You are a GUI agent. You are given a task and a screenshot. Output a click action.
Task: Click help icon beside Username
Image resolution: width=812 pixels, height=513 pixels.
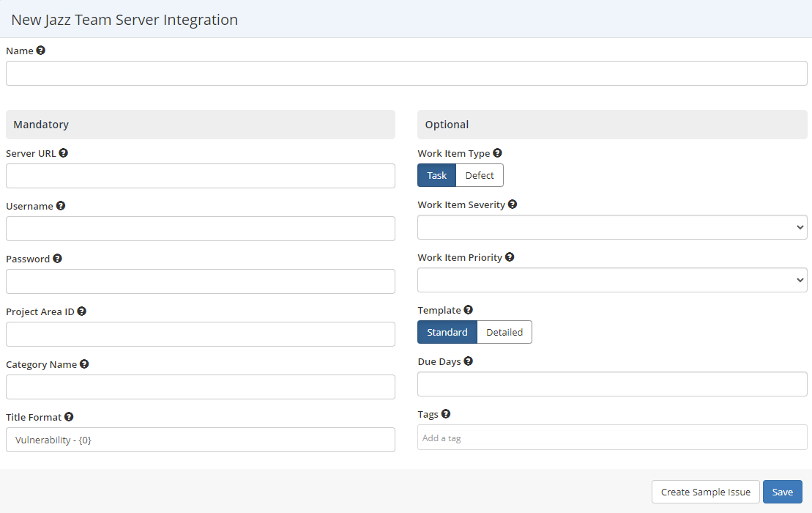point(61,206)
